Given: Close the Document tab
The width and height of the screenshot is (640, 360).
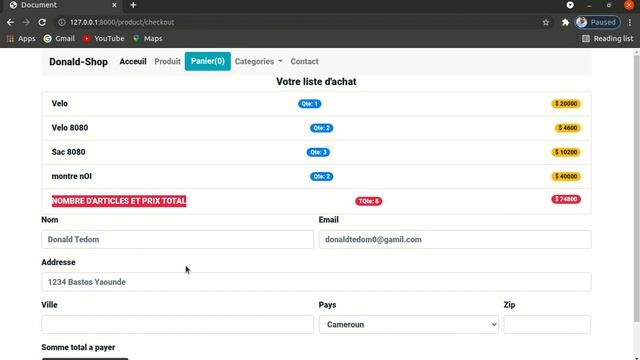Looking at the screenshot, I should 114,5.
